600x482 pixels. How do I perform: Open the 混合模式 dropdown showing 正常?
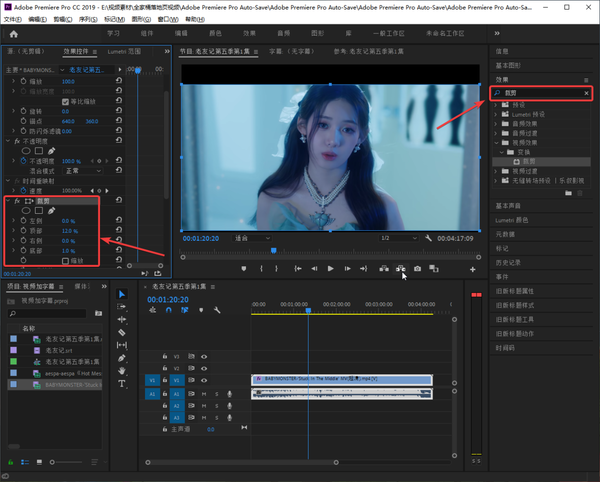pyautogui.click(x=82, y=170)
